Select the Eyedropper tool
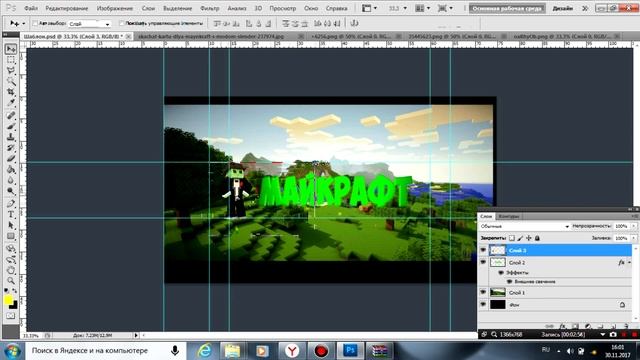This screenshot has width=640, height=360. click(11, 103)
